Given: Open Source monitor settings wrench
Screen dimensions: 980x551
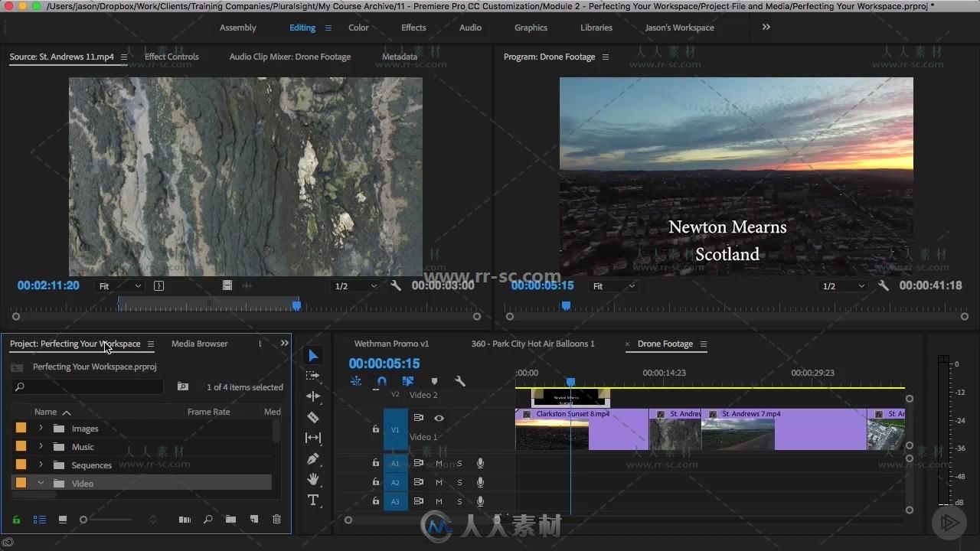Looking at the screenshot, I should pyautogui.click(x=396, y=285).
